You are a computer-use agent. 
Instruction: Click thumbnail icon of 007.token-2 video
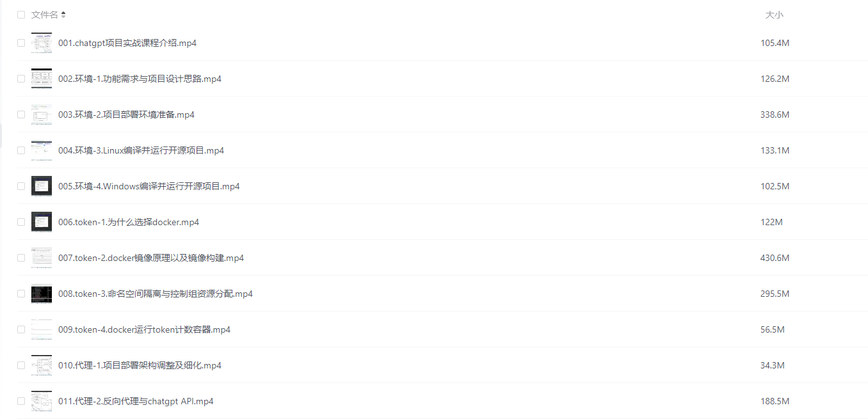point(42,258)
